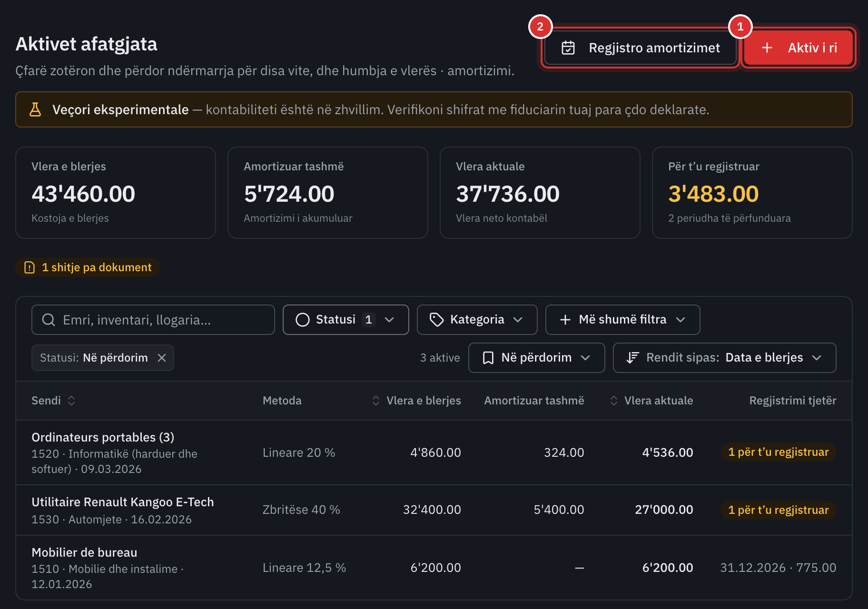Click the Amortizuar tashmë column header
This screenshot has height=609, width=868.
point(534,401)
